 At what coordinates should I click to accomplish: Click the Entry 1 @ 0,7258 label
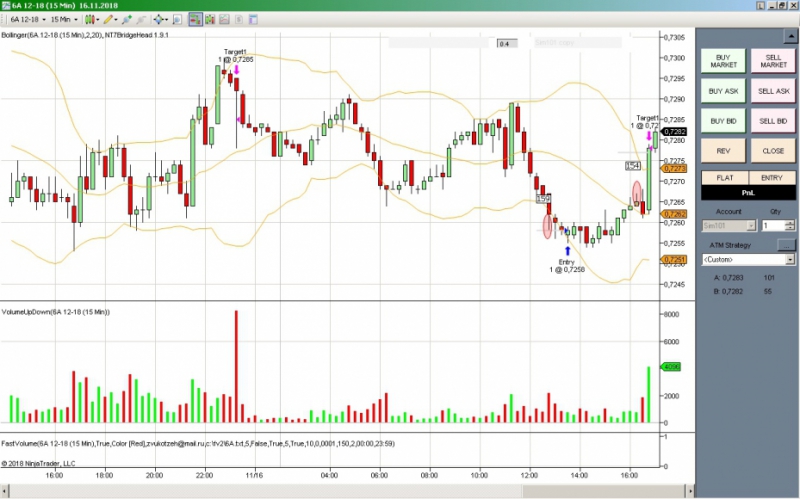pos(567,266)
